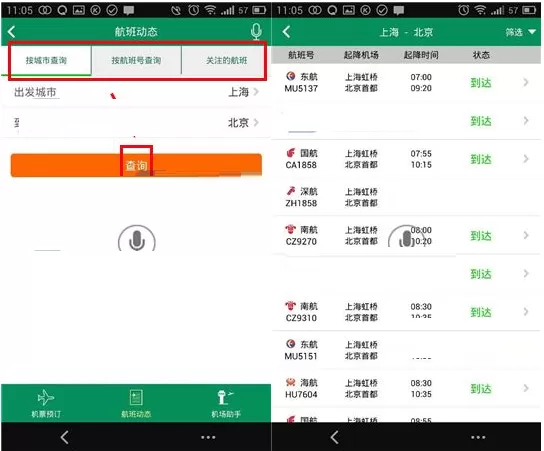Open 机场助手 in the bottom bar
The width and height of the screenshot is (544, 451).
pos(226,404)
